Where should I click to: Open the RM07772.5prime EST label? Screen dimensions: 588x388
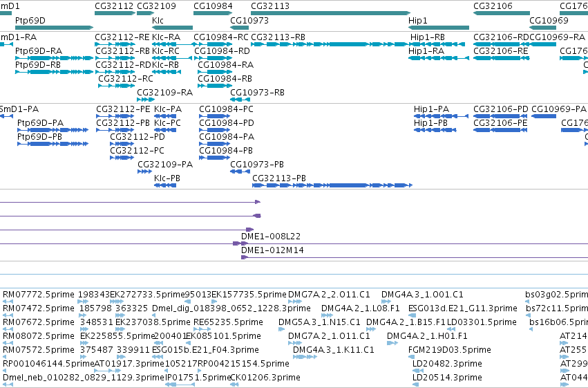click(x=39, y=295)
